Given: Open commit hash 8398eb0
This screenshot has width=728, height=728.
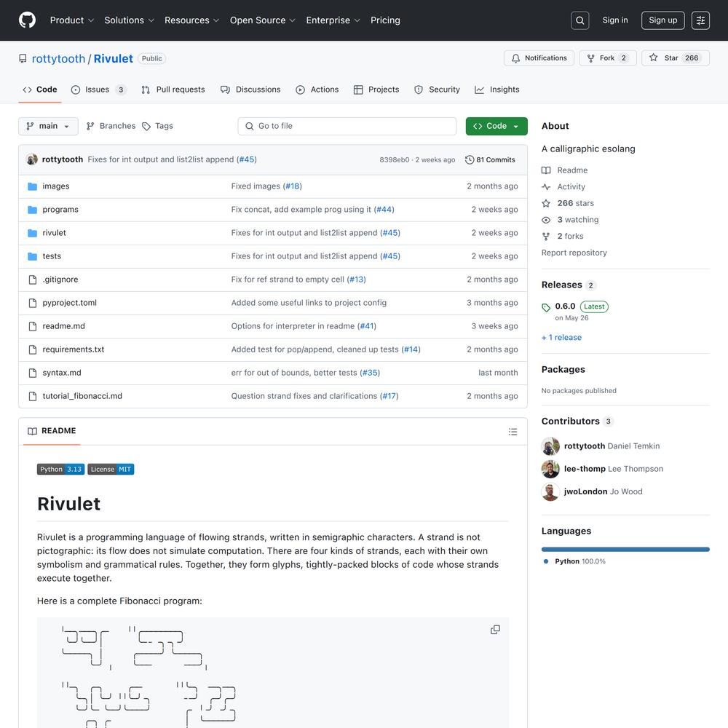Looking at the screenshot, I should (394, 159).
